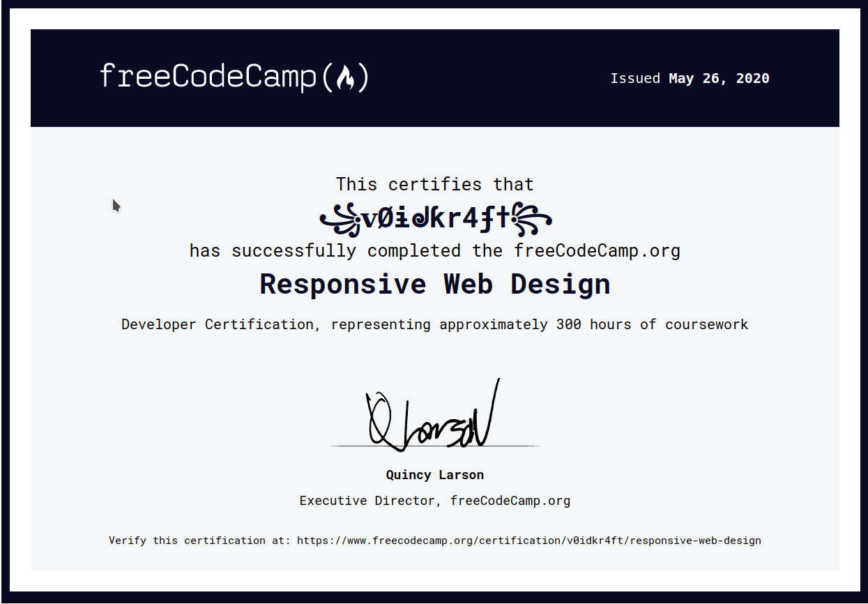Click the Quincy Larson handwritten signature
The image size is (868, 604).
pyautogui.click(x=434, y=415)
